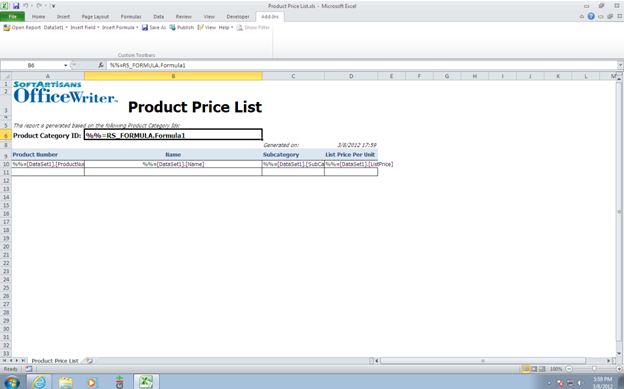Switch to the Review ribbon tab

pos(184,17)
